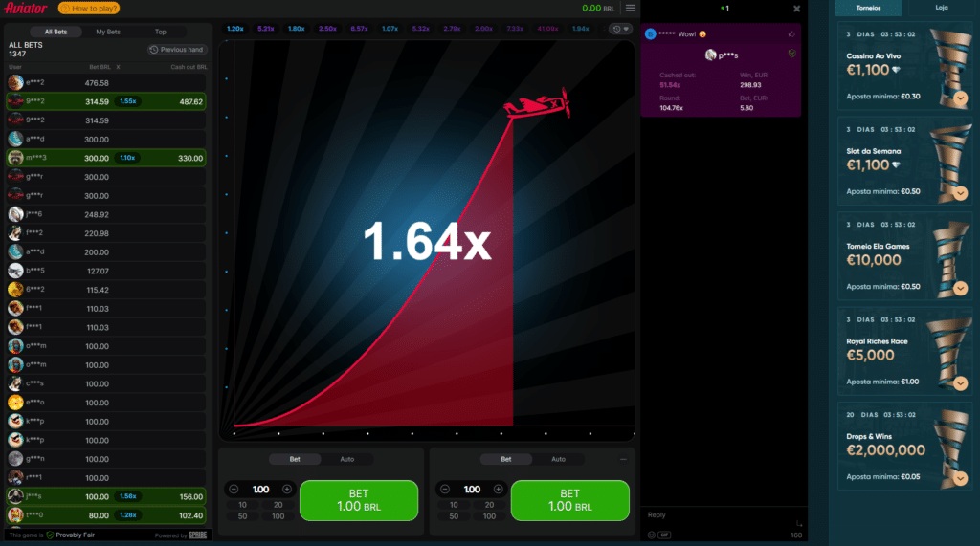
Task: Click the green shield icon on p***s card
Action: [x=791, y=55]
